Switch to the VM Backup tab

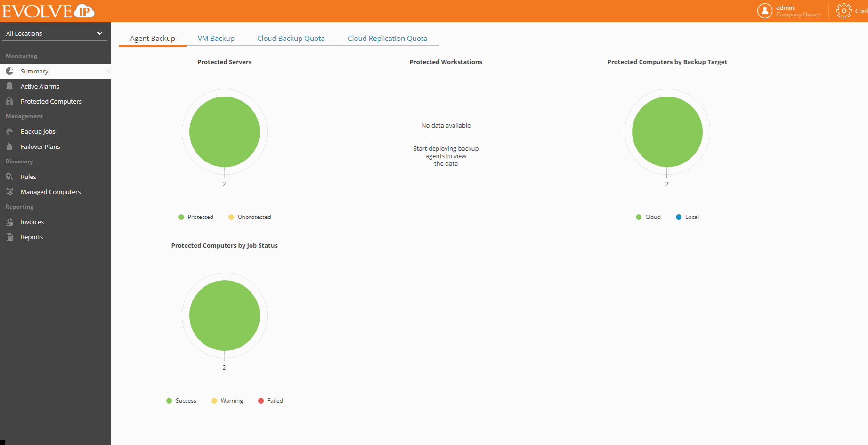pyautogui.click(x=216, y=39)
